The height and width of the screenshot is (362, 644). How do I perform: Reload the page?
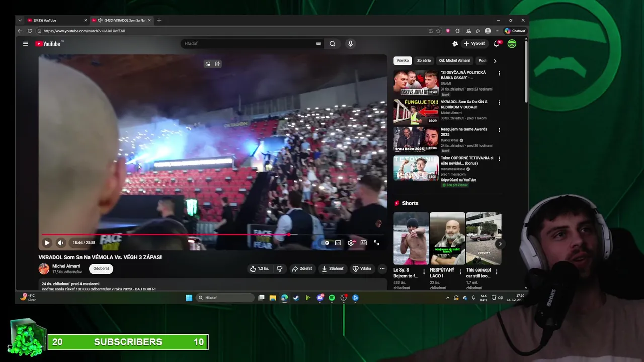pos(30,31)
